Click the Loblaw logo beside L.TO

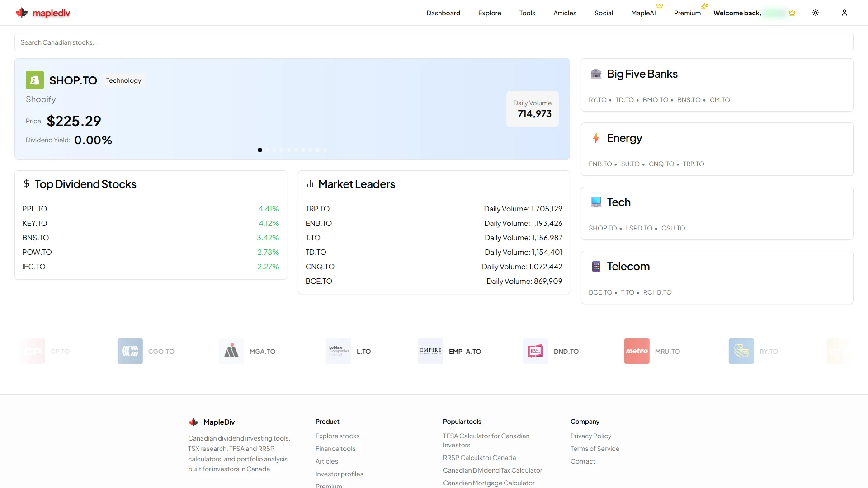(x=339, y=351)
